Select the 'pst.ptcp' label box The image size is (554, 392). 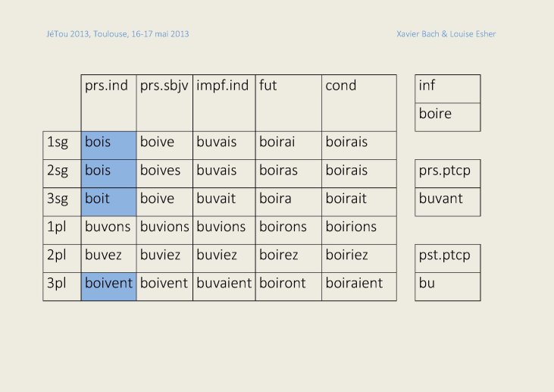[448, 259]
